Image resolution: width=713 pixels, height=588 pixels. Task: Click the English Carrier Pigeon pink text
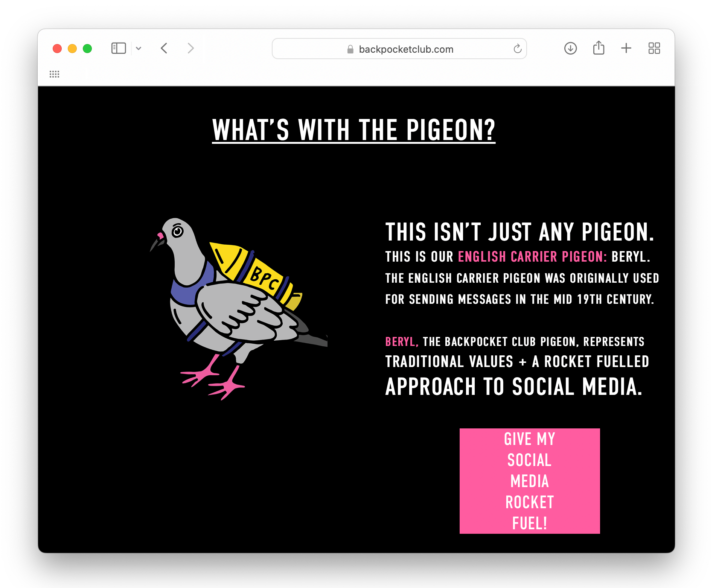coord(532,257)
